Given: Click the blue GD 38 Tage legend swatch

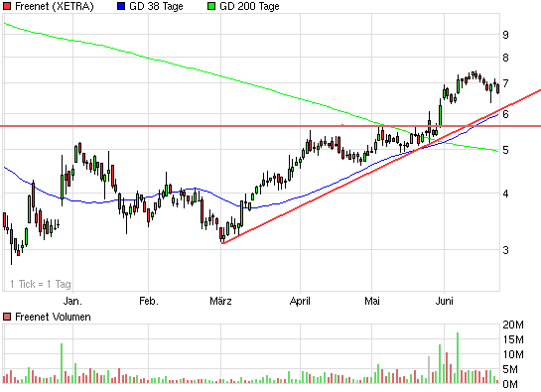Looking at the screenshot, I should pyautogui.click(x=121, y=6).
